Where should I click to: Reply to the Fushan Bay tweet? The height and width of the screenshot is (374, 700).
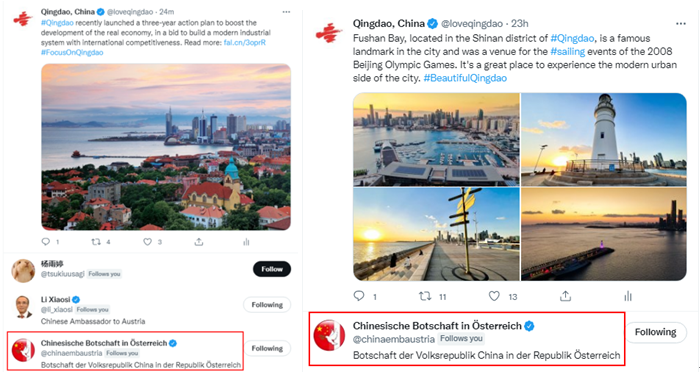(x=359, y=296)
